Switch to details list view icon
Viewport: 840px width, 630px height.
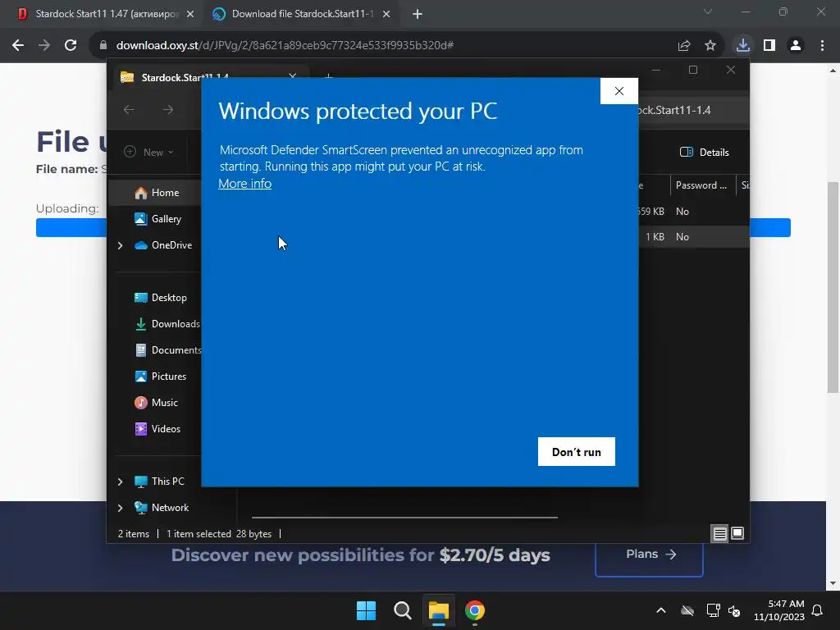coord(719,533)
